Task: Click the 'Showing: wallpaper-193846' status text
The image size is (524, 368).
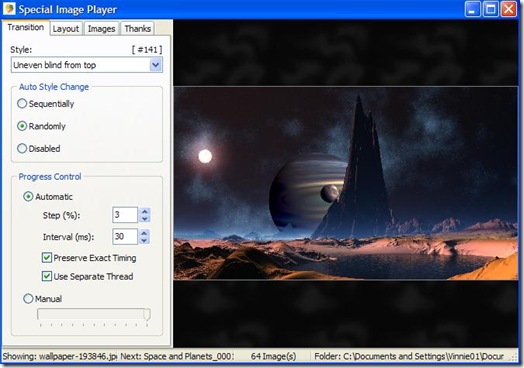Action: (x=59, y=356)
